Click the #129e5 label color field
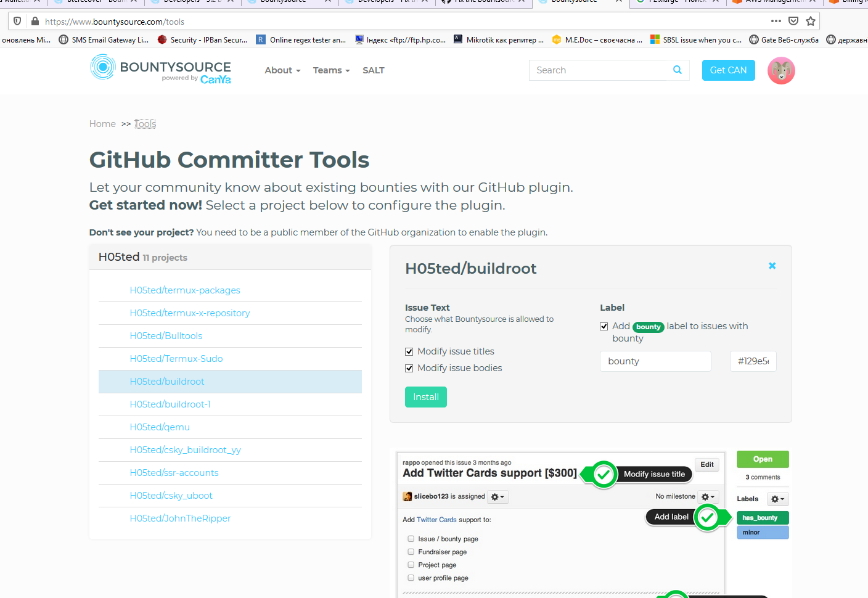 click(753, 361)
